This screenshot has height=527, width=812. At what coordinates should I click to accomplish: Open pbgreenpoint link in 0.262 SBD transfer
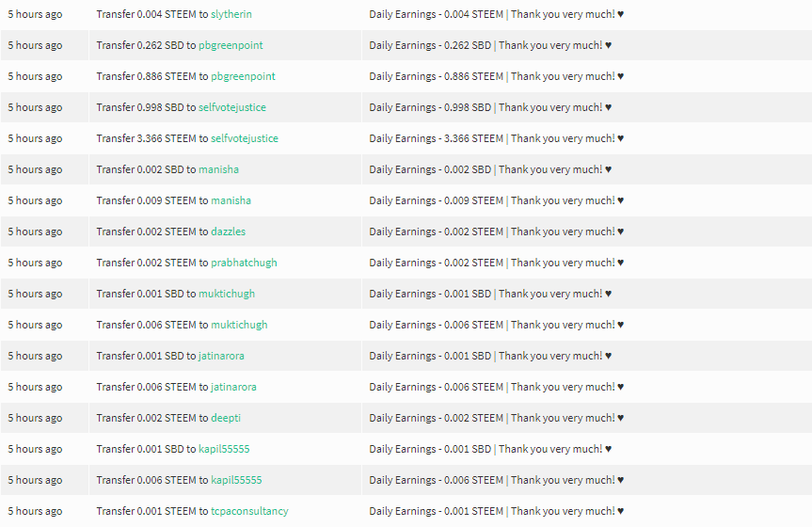click(x=231, y=45)
